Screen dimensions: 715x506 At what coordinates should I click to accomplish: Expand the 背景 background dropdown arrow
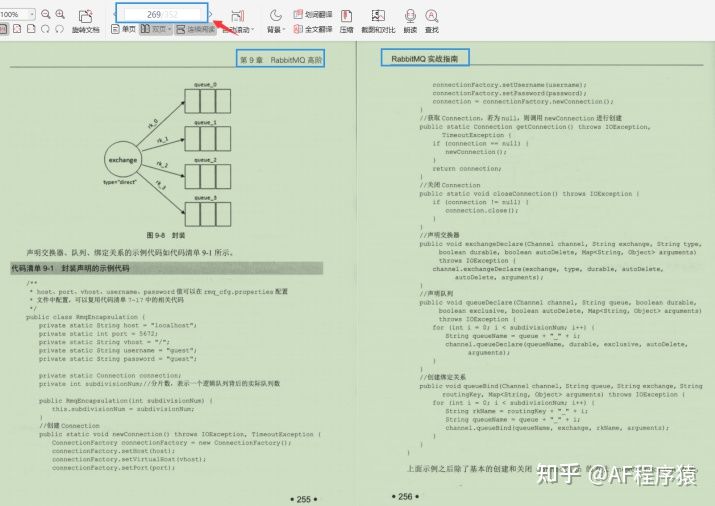(284, 30)
